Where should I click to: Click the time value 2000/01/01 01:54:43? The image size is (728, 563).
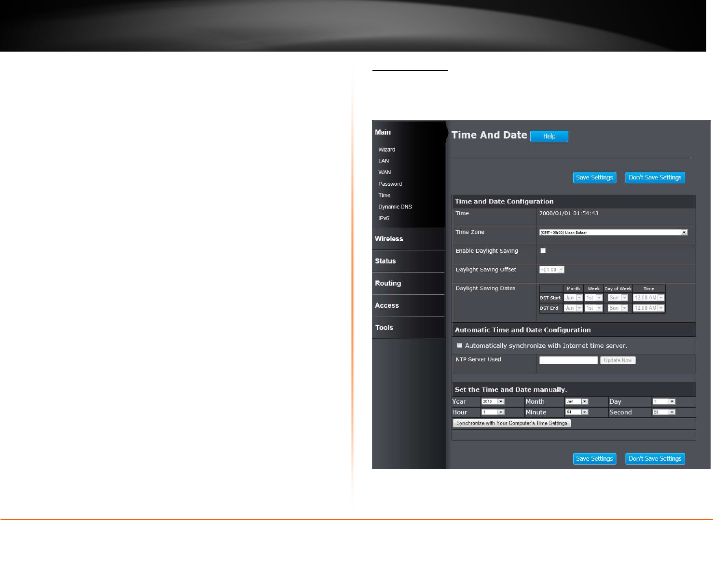tap(568, 213)
